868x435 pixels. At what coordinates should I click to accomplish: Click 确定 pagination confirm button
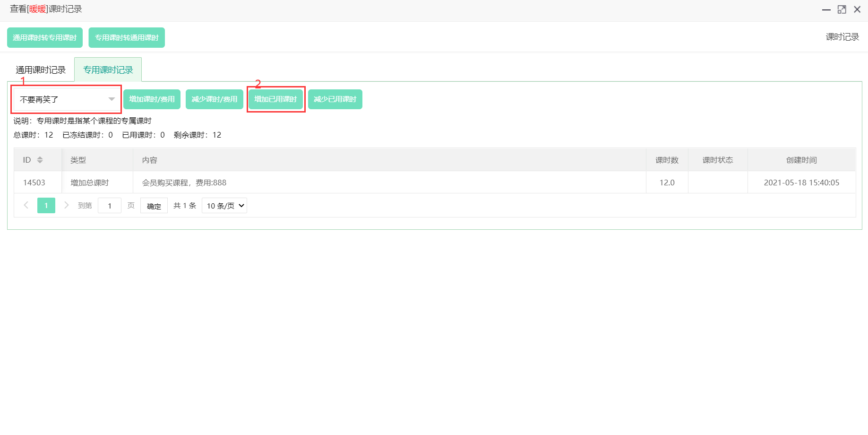154,206
